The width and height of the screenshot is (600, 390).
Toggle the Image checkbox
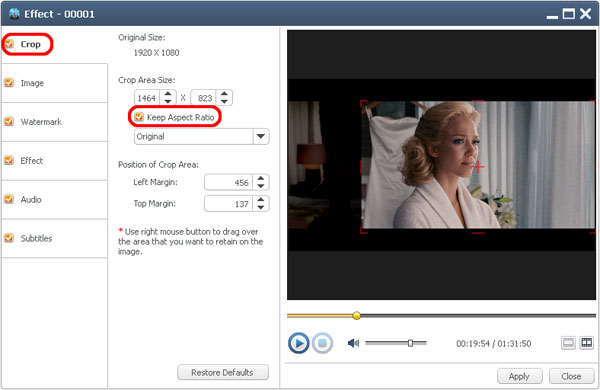coord(9,83)
